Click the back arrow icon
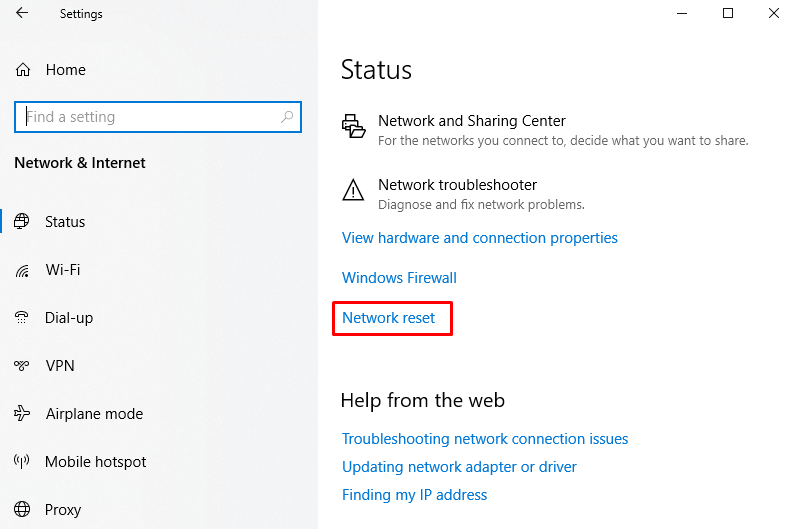Image resolution: width=792 pixels, height=529 pixels. 22,14
